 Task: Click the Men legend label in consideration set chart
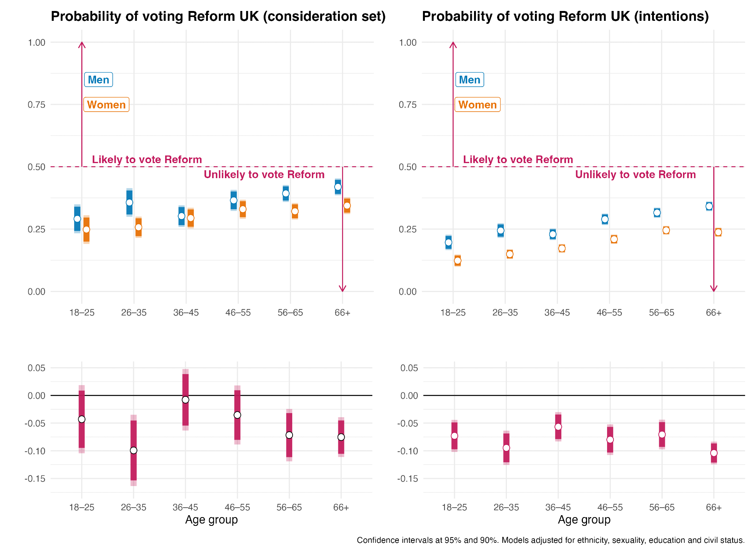pos(98,80)
